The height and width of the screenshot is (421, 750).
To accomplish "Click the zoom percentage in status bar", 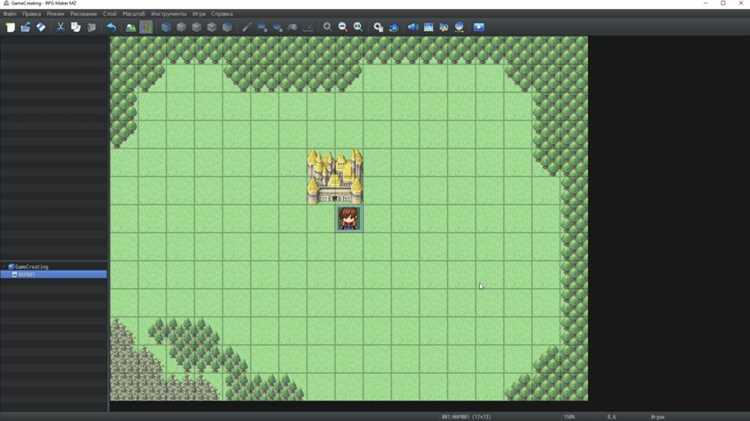I will coord(569,417).
